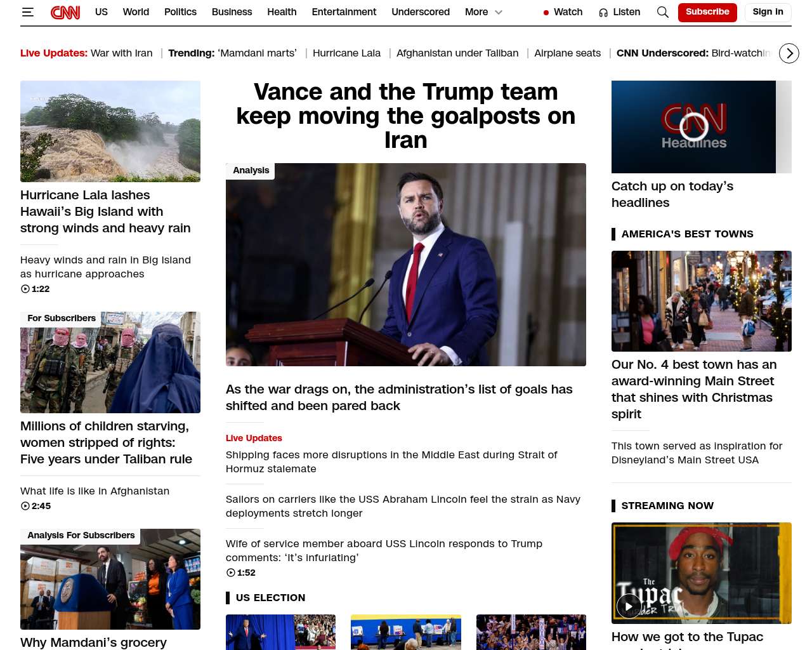812x650 pixels.
Task: Open the Vance podium photo
Action: pyautogui.click(x=406, y=265)
